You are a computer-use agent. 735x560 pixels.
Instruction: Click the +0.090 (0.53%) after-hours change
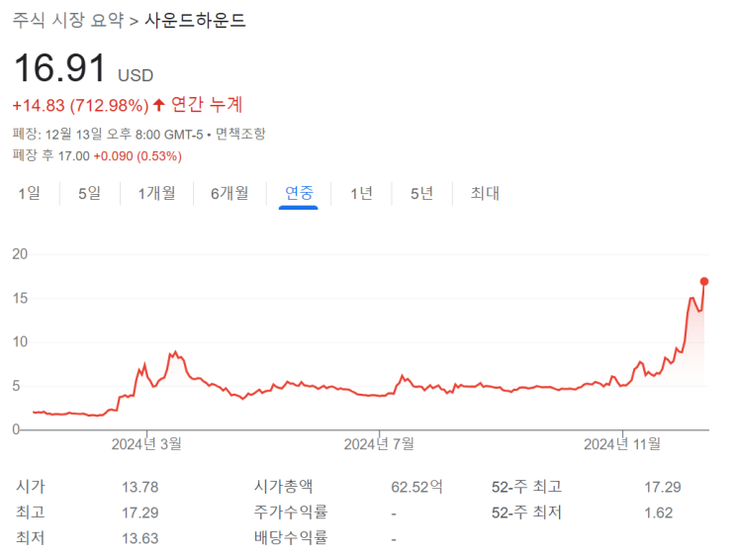point(138,155)
